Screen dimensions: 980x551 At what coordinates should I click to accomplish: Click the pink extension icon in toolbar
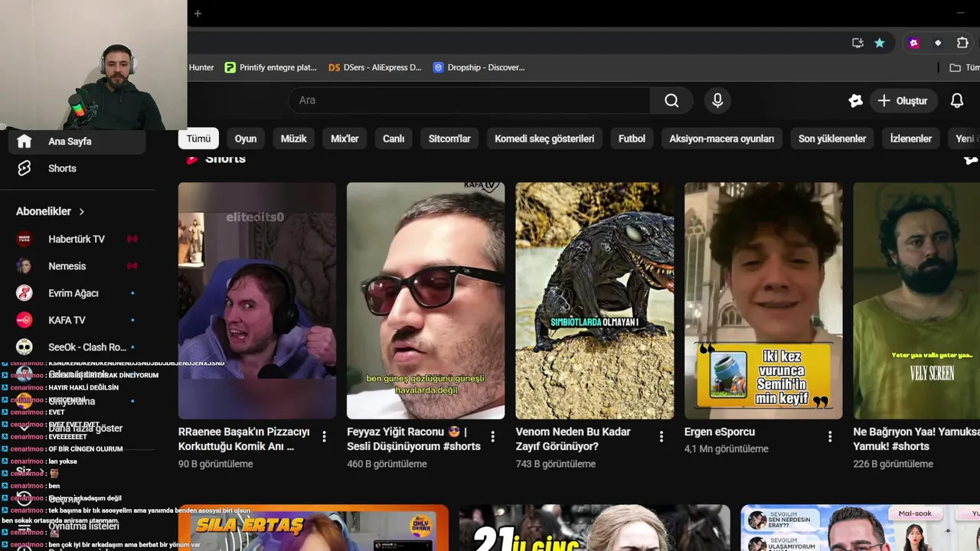[x=913, y=43]
